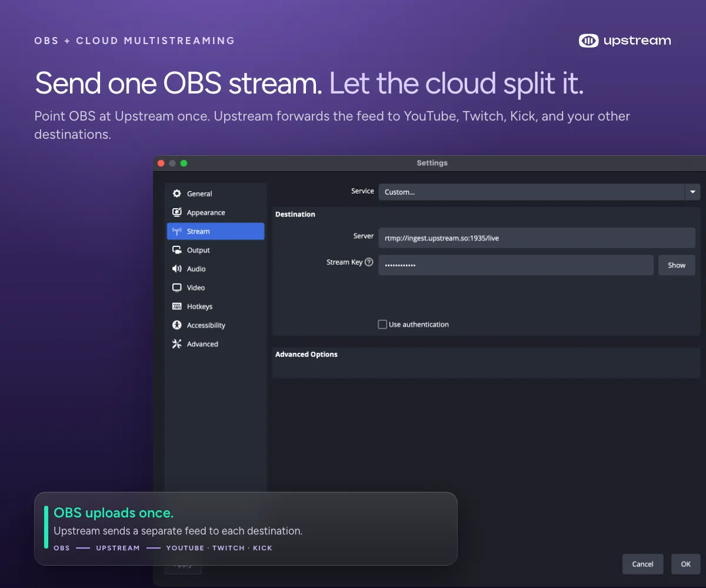Viewport: 706px width, 588px height.
Task: Click the Advanced tools icon
Action: [176, 344]
